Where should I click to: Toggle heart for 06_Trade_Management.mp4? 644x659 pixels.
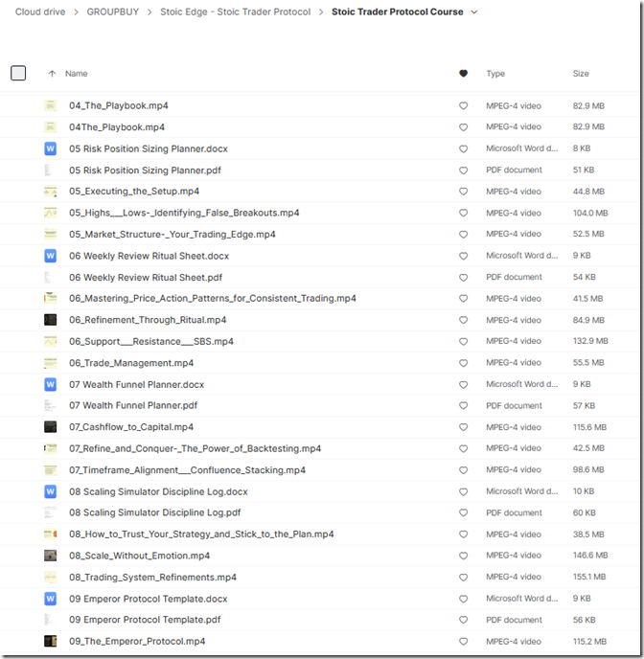pyautogui.click(x=464, y=363)
